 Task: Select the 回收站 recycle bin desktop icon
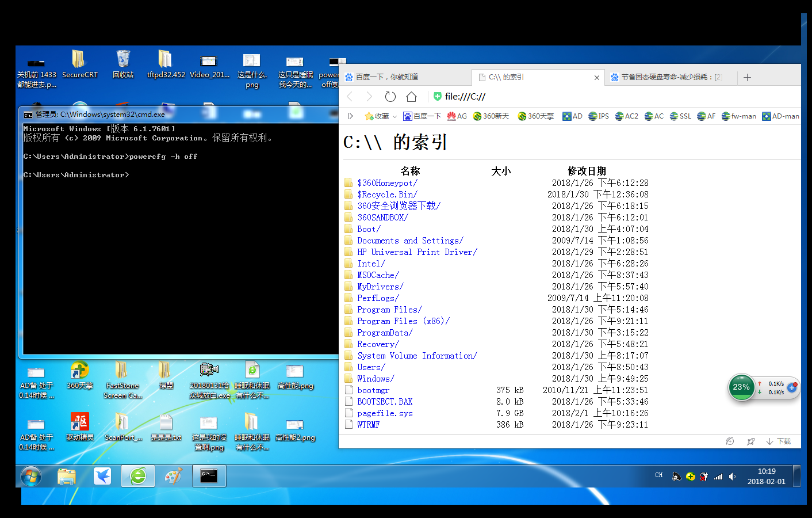click(123, 64)
